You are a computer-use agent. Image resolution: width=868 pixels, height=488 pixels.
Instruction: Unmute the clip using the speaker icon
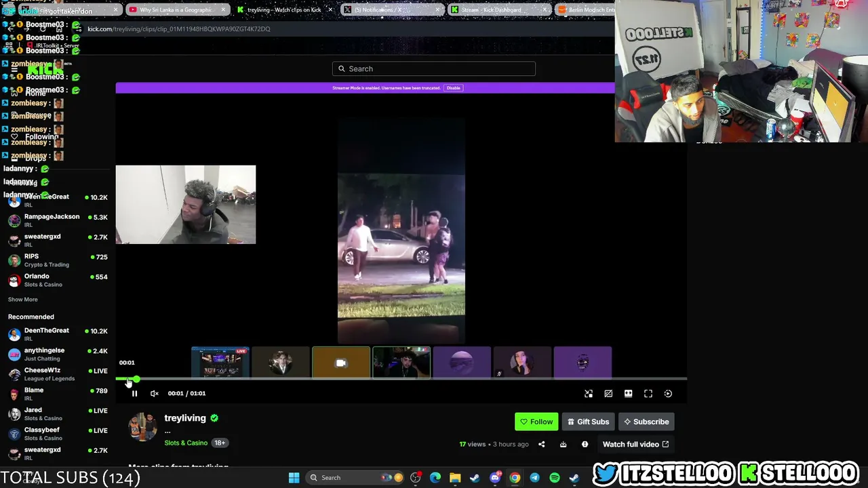tap(155, 394)
